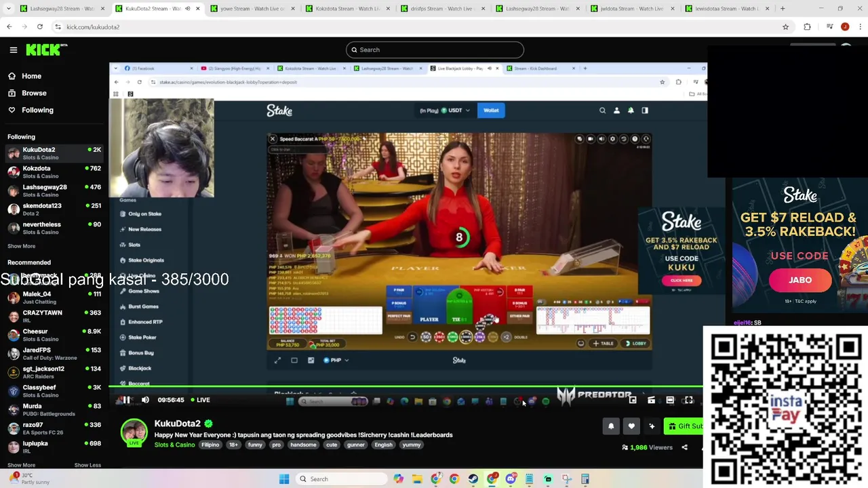Select the gunner tag
868x488 pixels.
(x=356, y=445)
